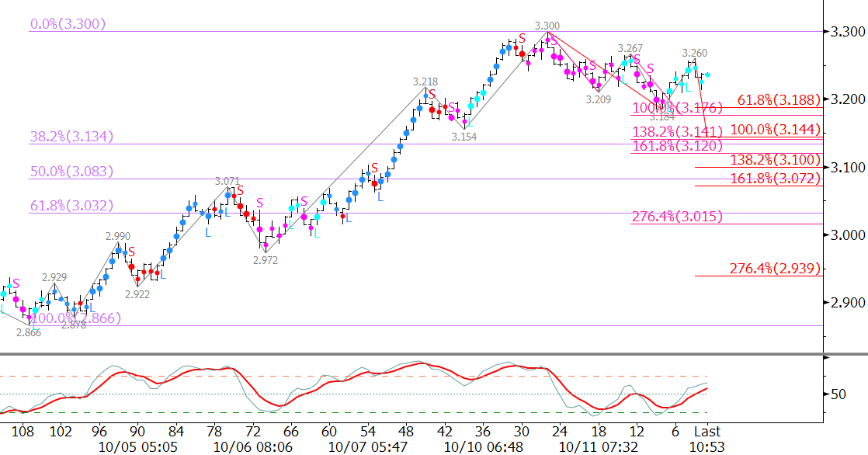Click the 50.0%(3.083) retracement level label
This screenshot has height=455, width=868.
pos(72,172)
